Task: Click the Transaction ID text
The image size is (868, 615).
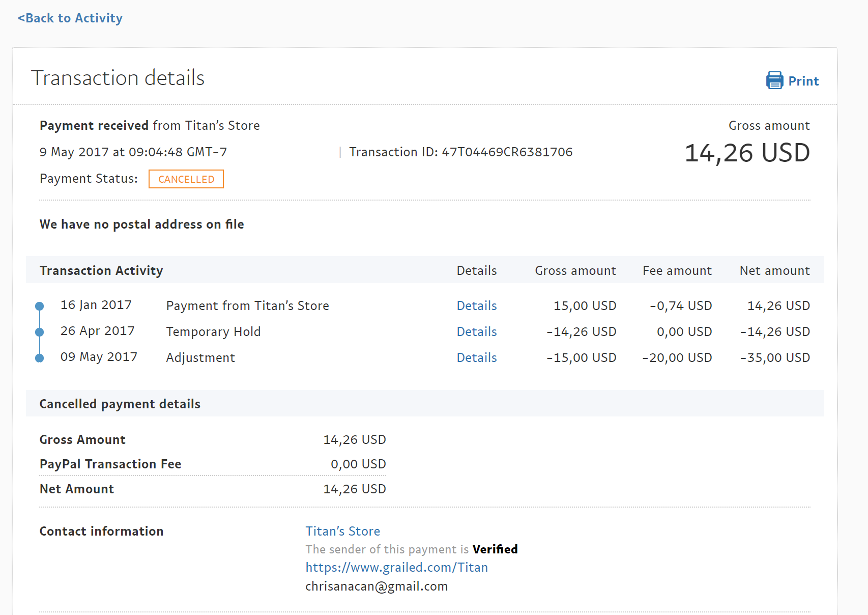Action: click(x=460, y=152)
